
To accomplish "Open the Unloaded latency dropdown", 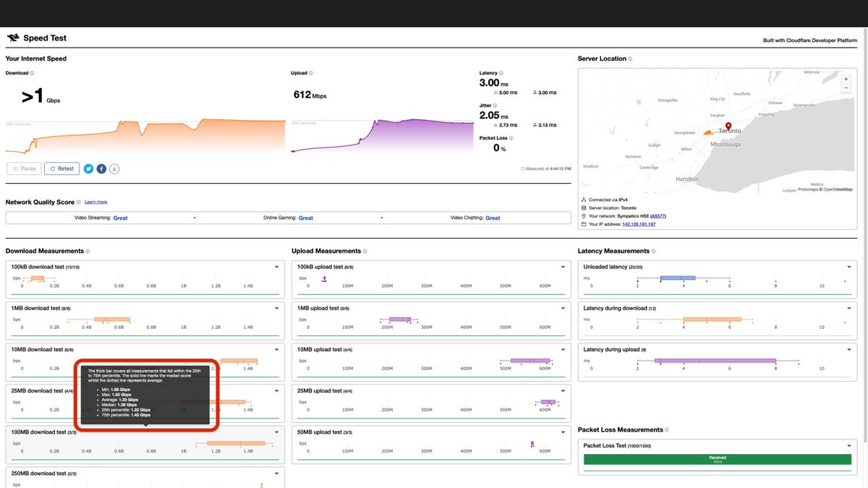I will 849,266.
